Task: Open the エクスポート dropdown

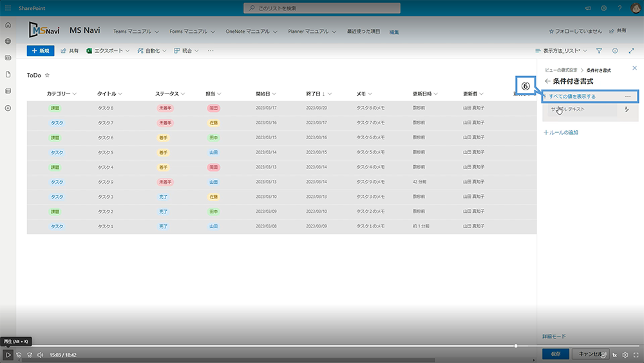Action: 108,51
